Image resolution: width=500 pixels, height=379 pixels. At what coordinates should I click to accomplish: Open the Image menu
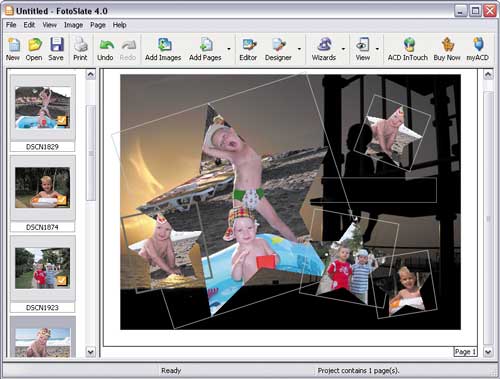pyautogui.click(x=73, y=25)
